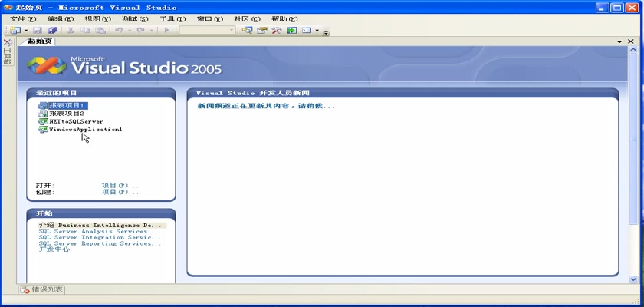Screen dimensions: 644x307
Task: Click the 报表项目1 project icon
Action: point(43,106)
